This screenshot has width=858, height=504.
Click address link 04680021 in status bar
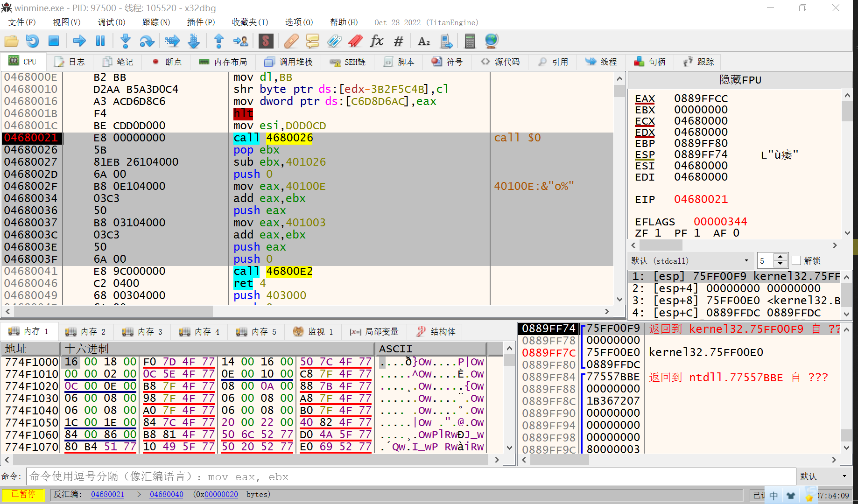point(107,494)
